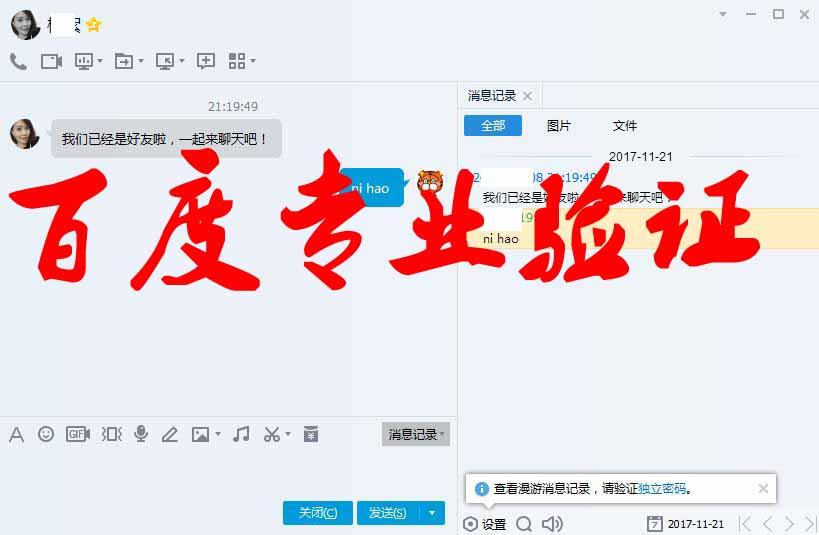Click the create discussion group icon
Image resolution: width=819 pixels, height=535 pixels.
tap(206, 61)
